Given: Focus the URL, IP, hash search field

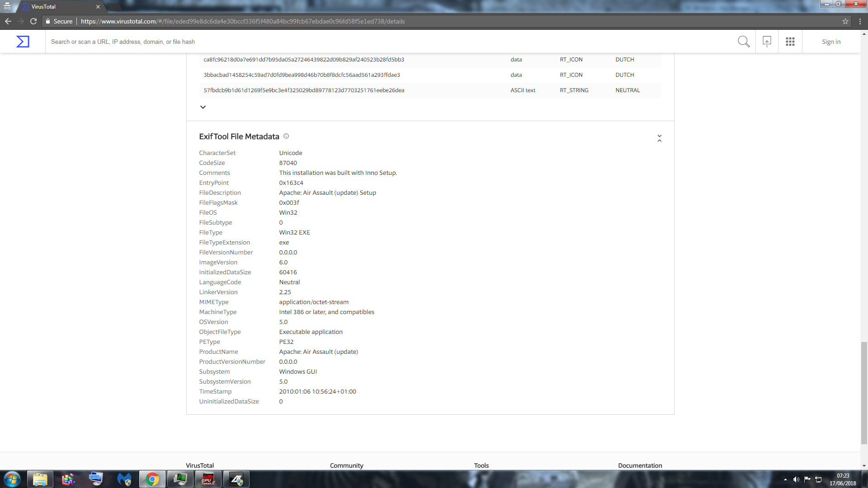Looking at the screenshot, I should (x=389, y=42).
